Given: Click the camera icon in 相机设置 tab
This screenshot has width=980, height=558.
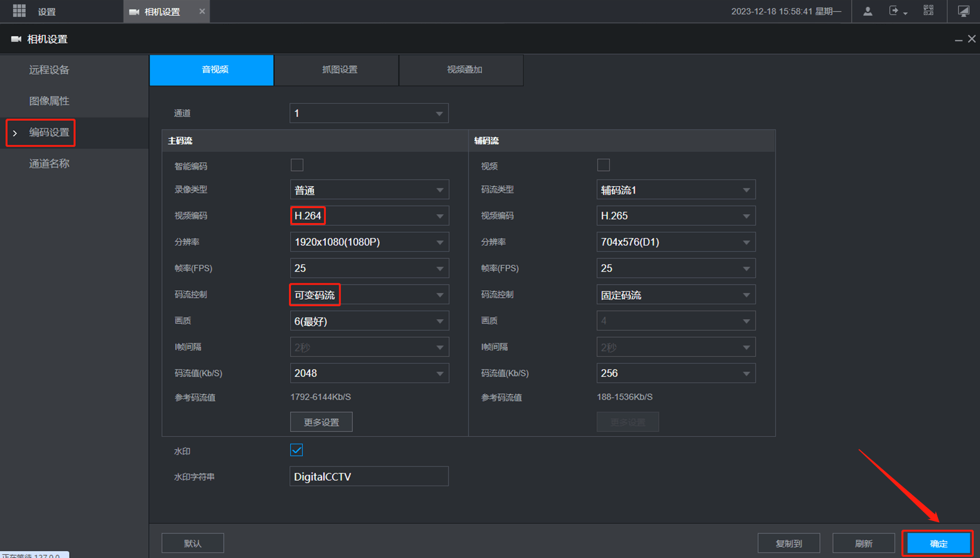Looking at the screenshot, I should [x=134, y=12].
